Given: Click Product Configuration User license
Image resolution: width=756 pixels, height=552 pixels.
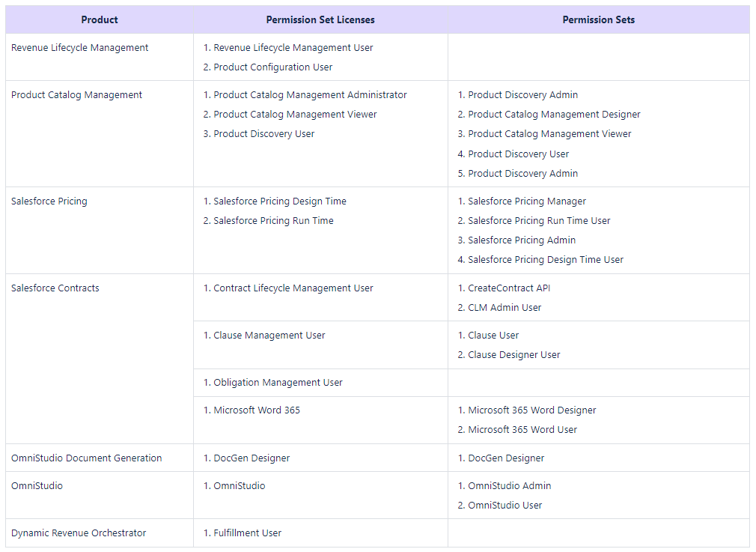Looking at the screenshot, I should [x=273, y=67].
